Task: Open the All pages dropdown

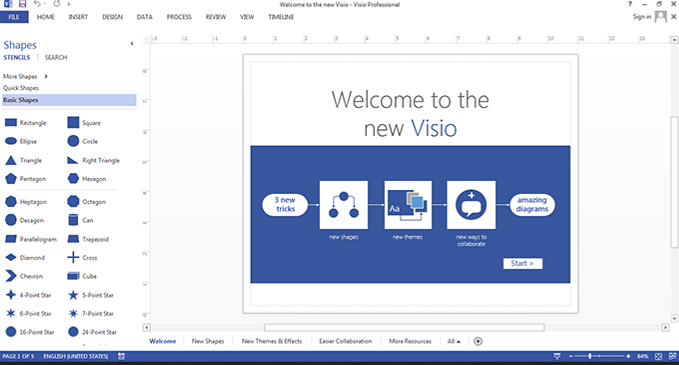Action: (454, 341)
